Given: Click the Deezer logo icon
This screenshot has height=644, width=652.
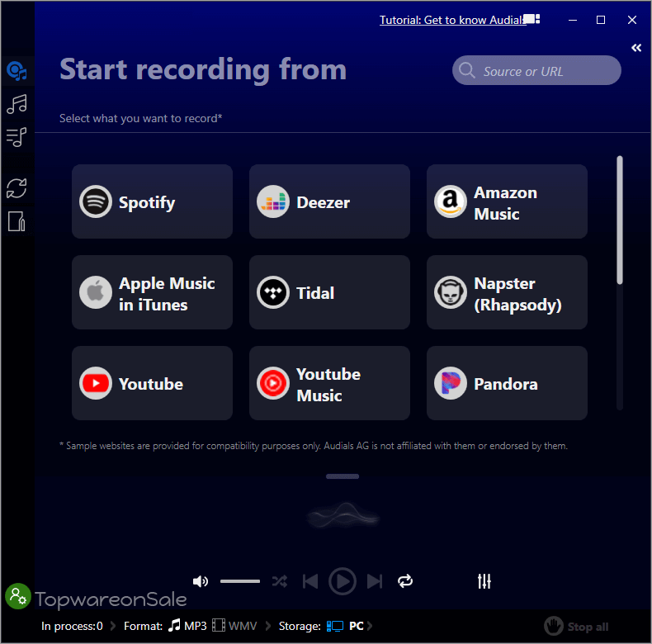Looking at the screenshot, I should (x=273, y=201).
